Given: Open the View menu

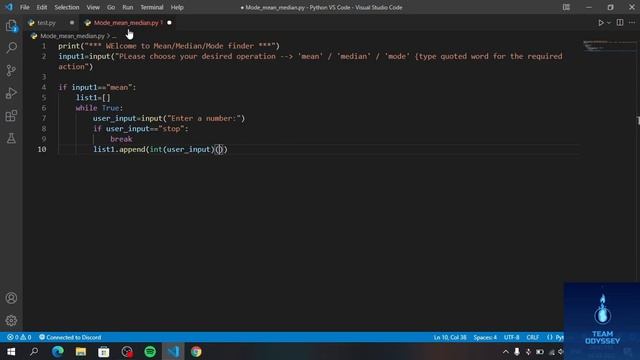Looking at the screenshot, I should [93, 7].
